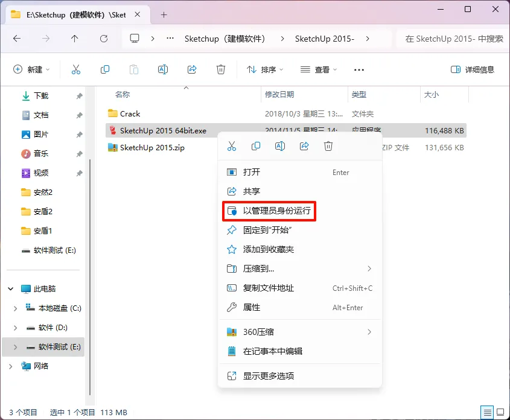Click the address bar's hidden path ellipsis
Viewport: 510px width, 420px height.
170,39
